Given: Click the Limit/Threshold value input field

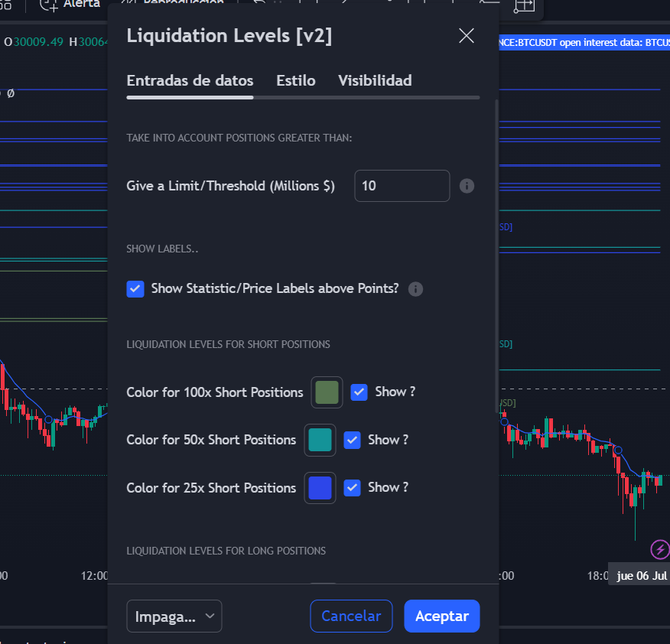Looking at the screenshot, I should click(x=402, y=186).
